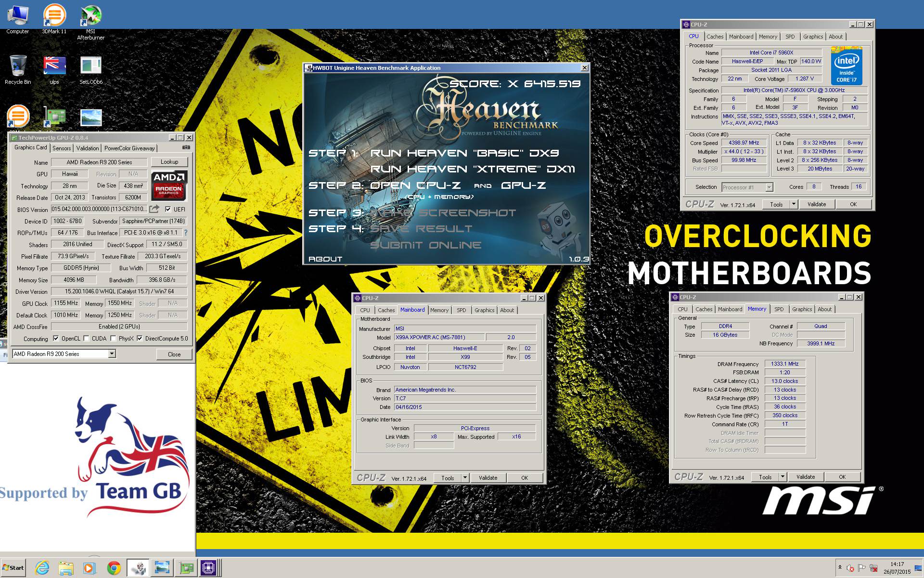Screen dimensions: 924x578
Task: Click the Driver Version field in GPU-Z
Action: (x=119, y=291)
